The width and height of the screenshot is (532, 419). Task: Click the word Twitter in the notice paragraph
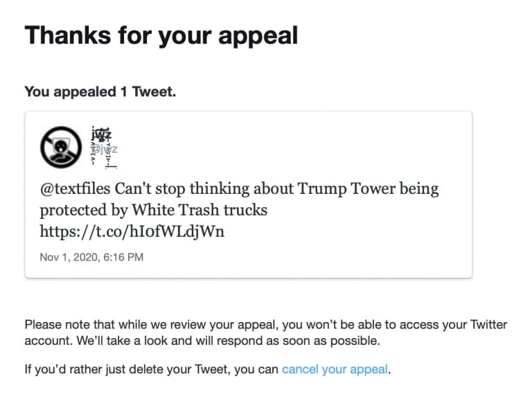coord(488,325)
